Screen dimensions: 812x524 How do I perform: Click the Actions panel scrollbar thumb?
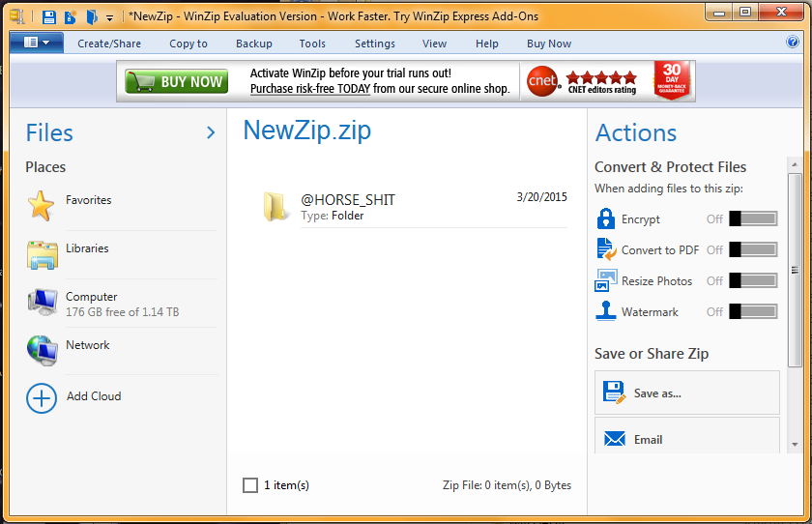click(x=795, y=271)
